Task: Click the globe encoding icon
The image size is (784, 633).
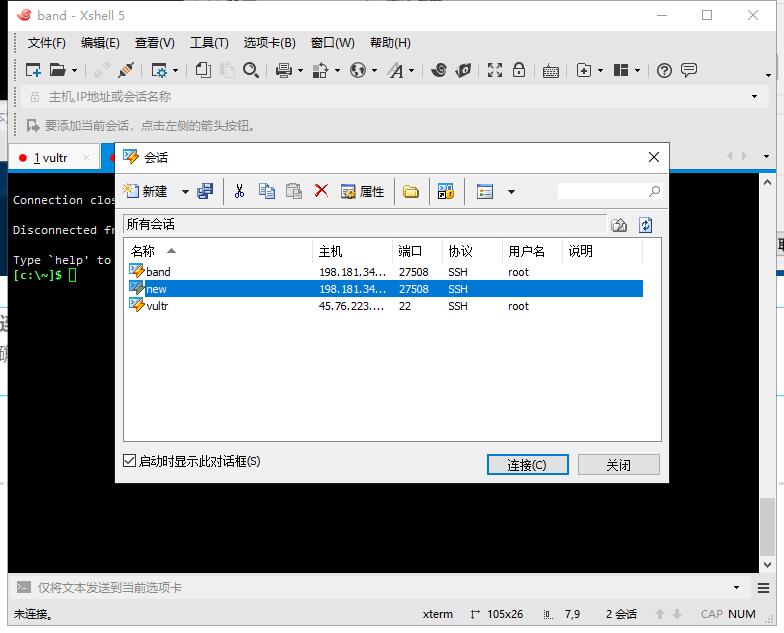Action: click(x=358, y=70)
